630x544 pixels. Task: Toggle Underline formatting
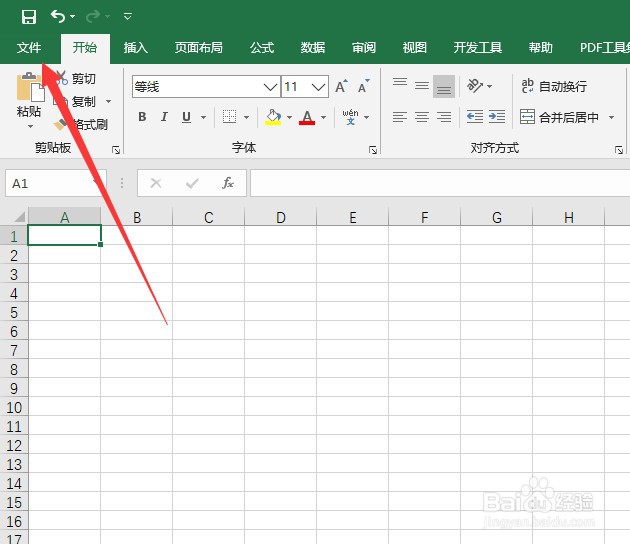[186, 117]
